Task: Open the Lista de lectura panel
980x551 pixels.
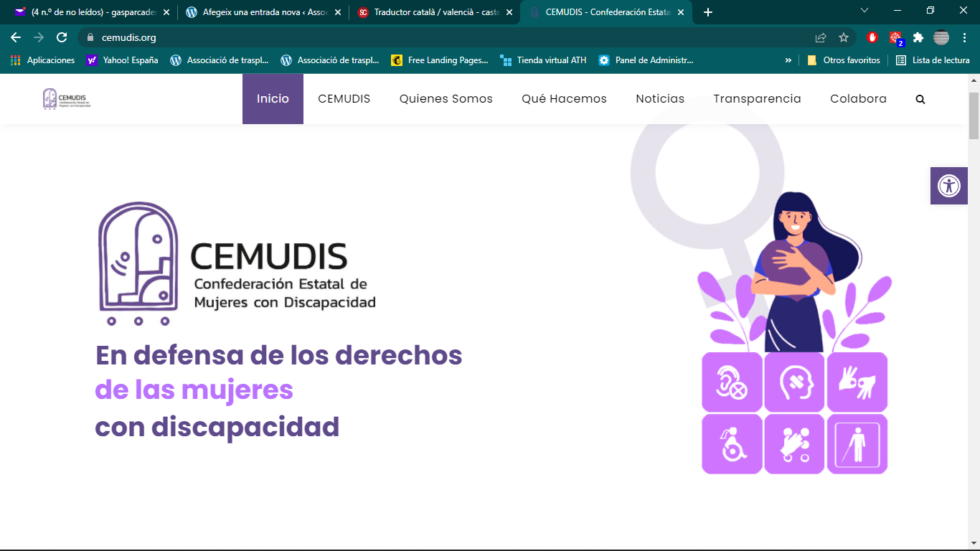Action: click(x=933, y=60)
